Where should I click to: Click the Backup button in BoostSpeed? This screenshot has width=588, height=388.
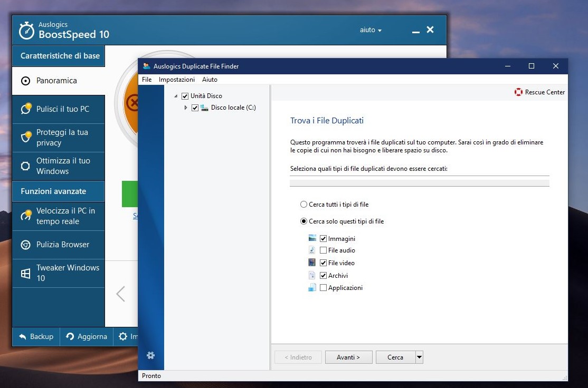(x=36, y=337)
